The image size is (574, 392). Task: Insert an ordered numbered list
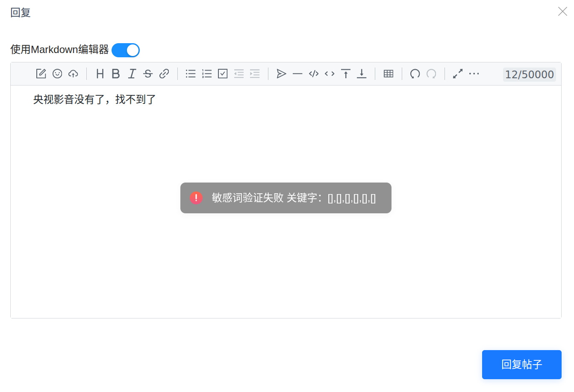207,74
